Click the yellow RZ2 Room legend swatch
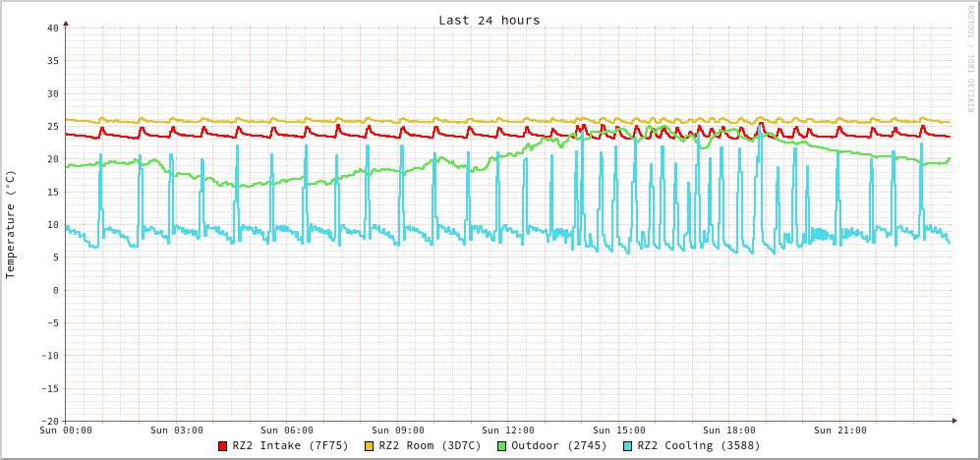 (x=370, y=446)
